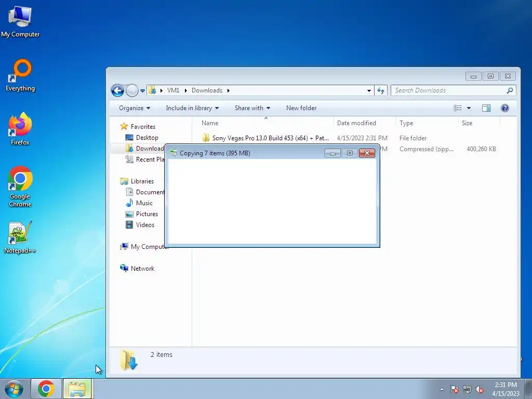Maximize the Downloads Explorer window

tap(490, 76)
